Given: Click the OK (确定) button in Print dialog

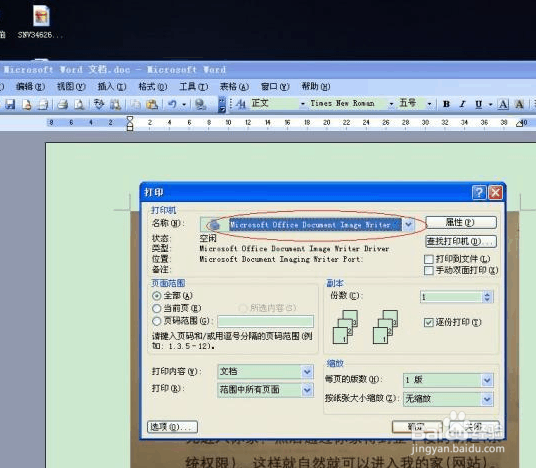Looking at the screenshot, I should [417, 427].
